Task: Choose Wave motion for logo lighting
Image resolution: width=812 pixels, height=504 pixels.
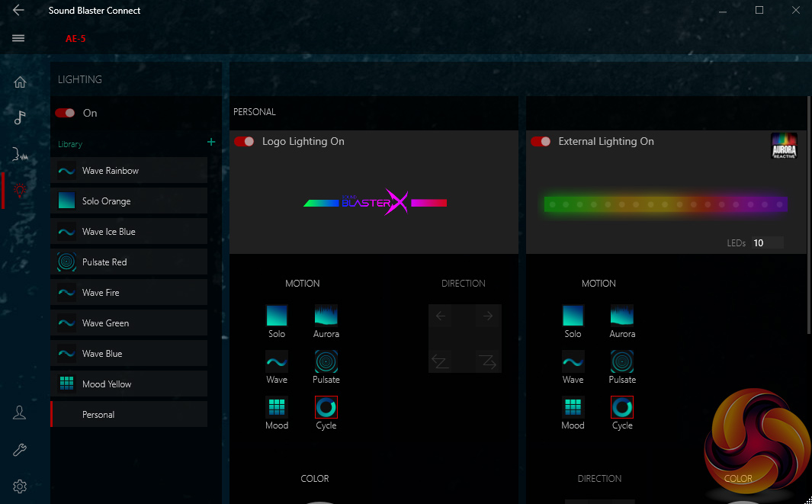Action: (x=277, y=361)
